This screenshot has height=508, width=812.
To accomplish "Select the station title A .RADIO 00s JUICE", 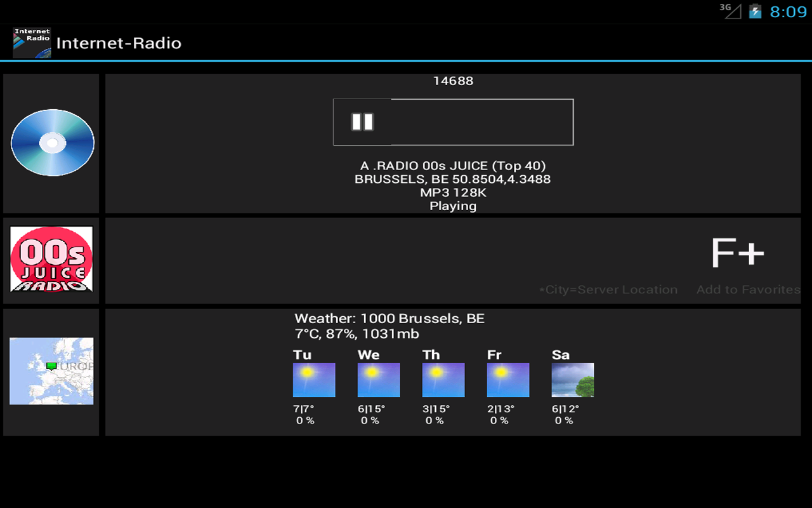I will 453,165.
